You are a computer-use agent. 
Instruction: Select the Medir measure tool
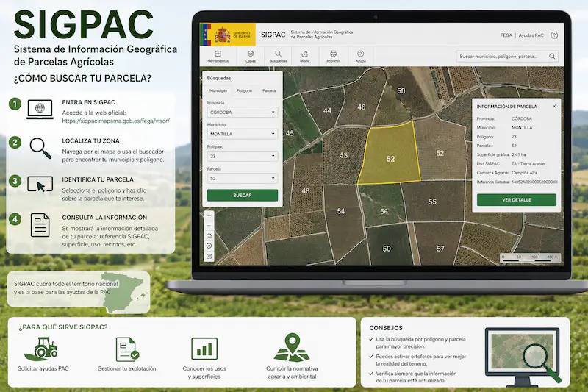[304, 57]
